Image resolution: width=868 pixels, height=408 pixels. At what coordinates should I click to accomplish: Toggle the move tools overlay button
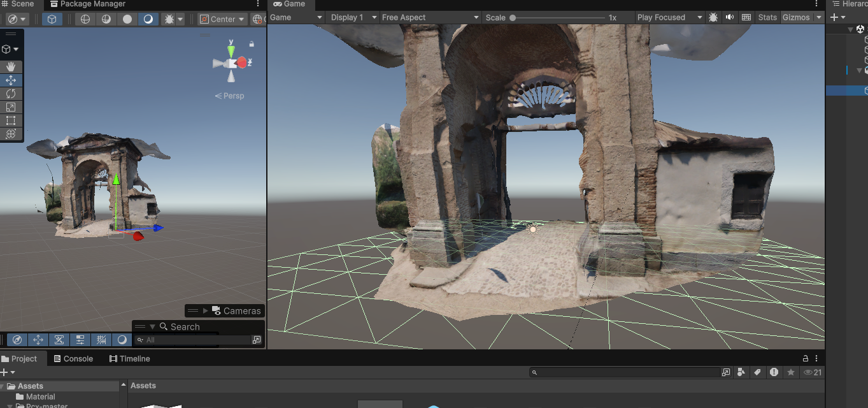(x=38, y=340)
